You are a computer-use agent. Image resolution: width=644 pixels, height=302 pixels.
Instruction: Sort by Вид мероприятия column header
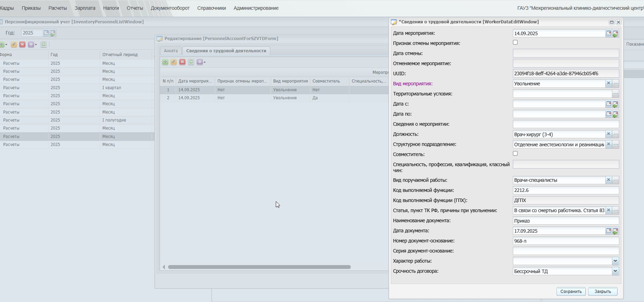(x=290, y=81)
